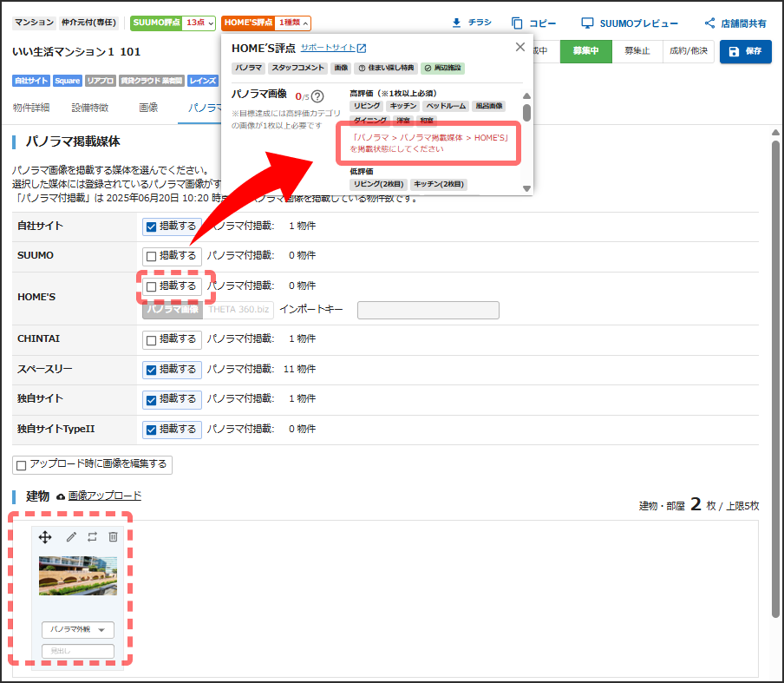Click the スタッフコメント tag in popup

tap(298, 68)
